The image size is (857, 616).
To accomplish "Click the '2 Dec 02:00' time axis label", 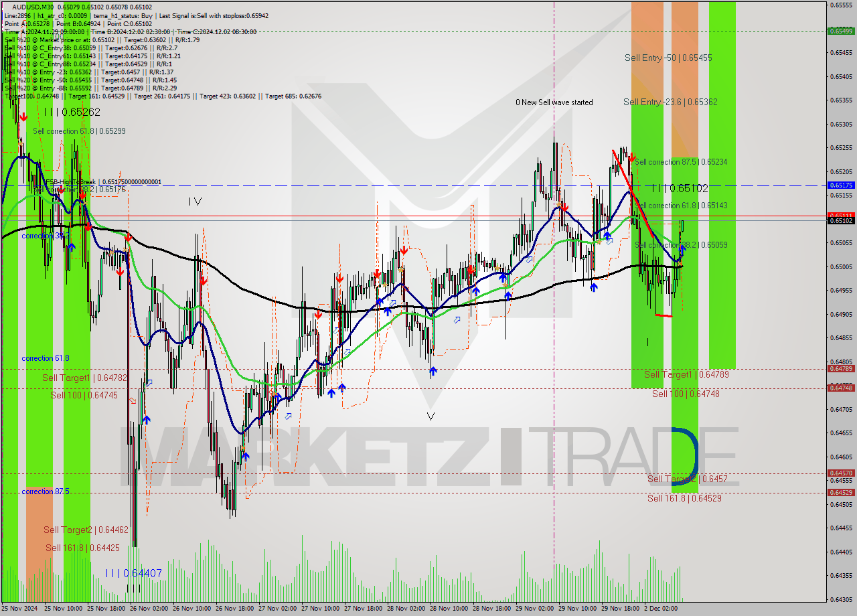I will click(x=661, y=609).
